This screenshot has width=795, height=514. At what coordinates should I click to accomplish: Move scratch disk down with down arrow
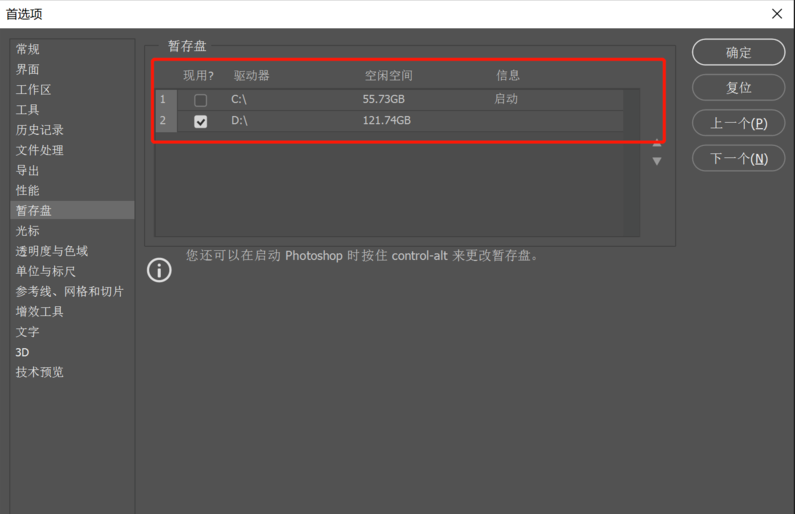[657, 161]
